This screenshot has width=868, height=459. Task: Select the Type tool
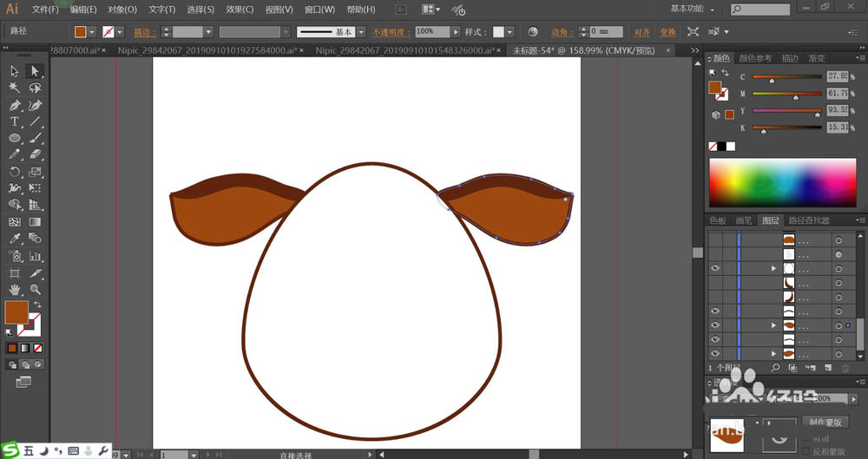[15, 121]
